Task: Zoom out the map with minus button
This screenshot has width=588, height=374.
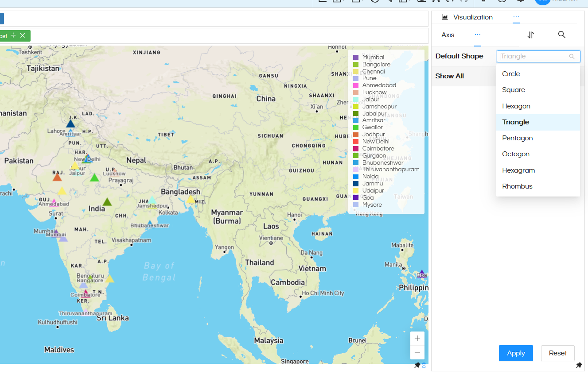Action: 417,353
